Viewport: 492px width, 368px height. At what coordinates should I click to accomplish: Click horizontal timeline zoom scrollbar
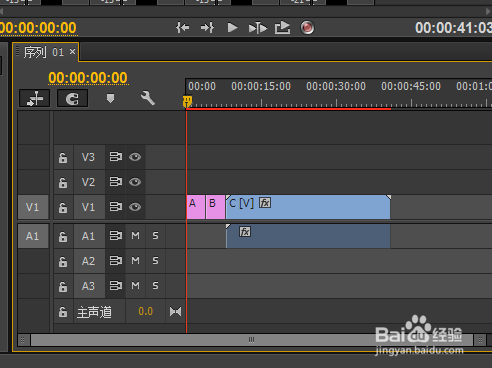(x=252, y=340)
